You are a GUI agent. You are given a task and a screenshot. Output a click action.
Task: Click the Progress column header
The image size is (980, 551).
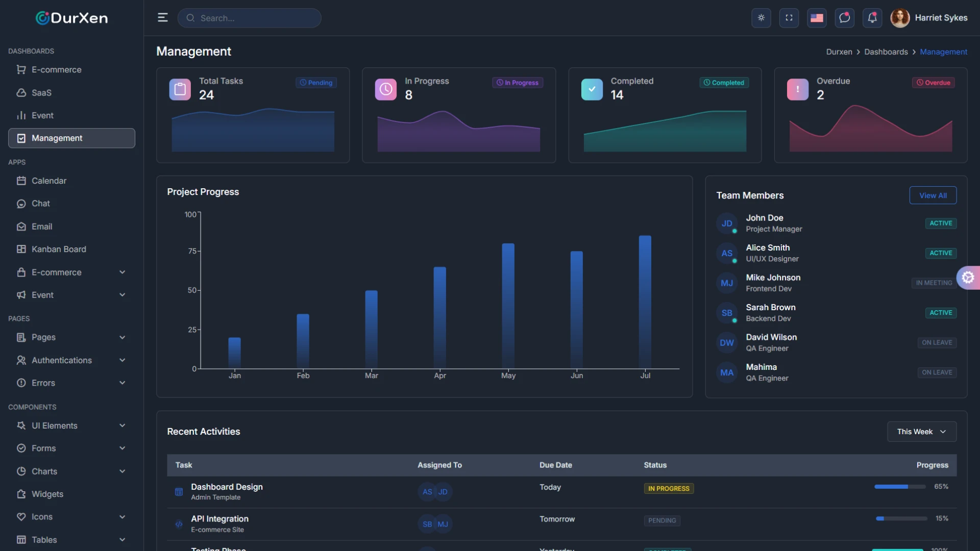[x=932, y=465]
